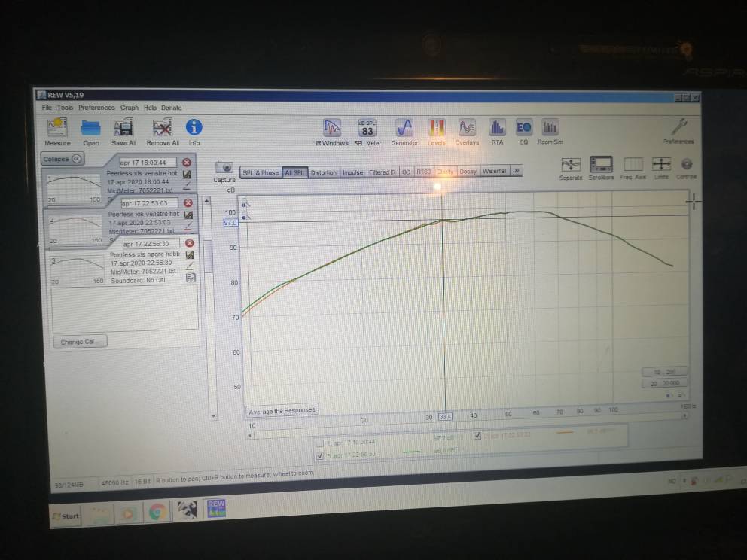
Task: Open notes icon for measurement 22:56:30
Action: click(x=191, y=278)
